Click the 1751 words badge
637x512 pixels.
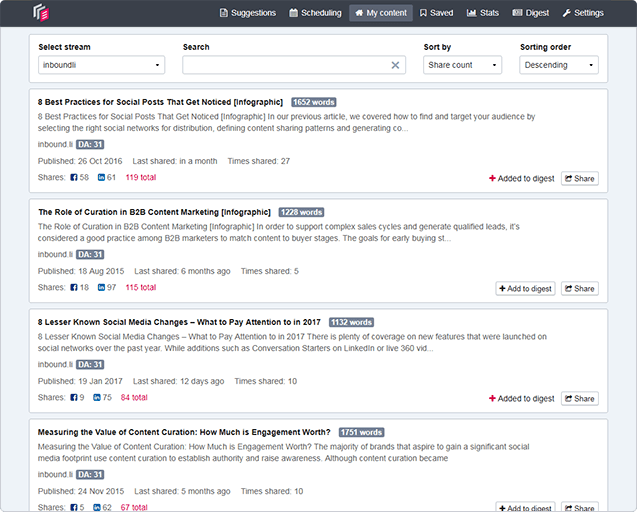[x=362, y=432]
